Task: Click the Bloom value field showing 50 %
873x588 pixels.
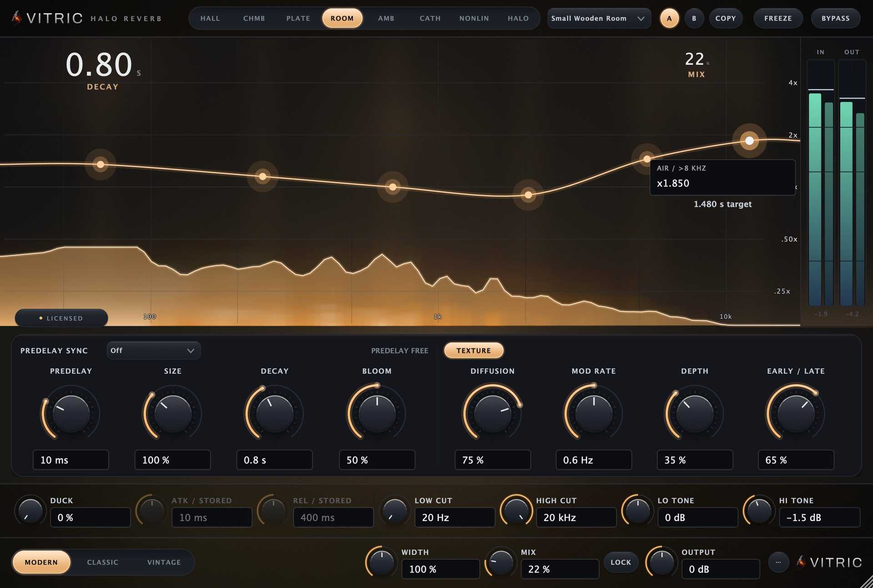Action: [x=377, y=460]
